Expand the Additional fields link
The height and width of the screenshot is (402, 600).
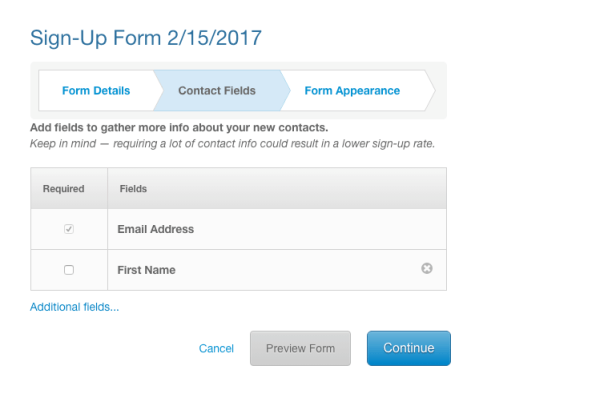tap(75, 307)
